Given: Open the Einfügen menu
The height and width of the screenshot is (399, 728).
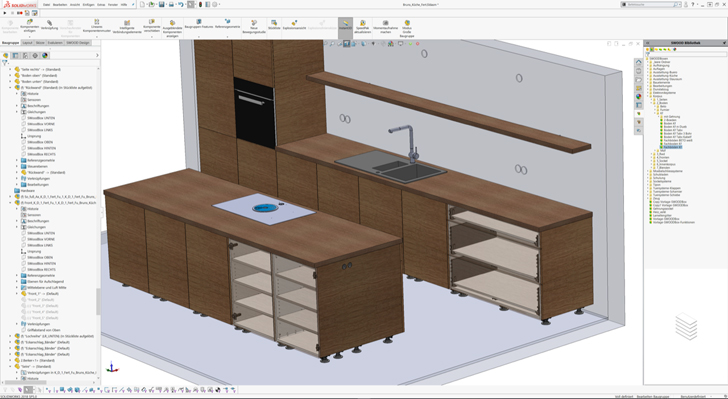Looking at the screenshot, I should 88,5.
